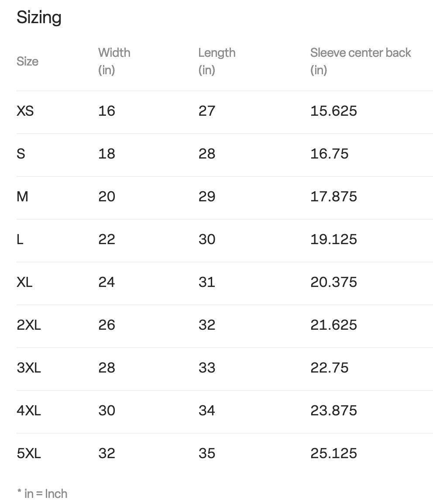Viewport: 433px width, 504px height.
Task: Click the Width (in) column header
Action: coord(114,61)
